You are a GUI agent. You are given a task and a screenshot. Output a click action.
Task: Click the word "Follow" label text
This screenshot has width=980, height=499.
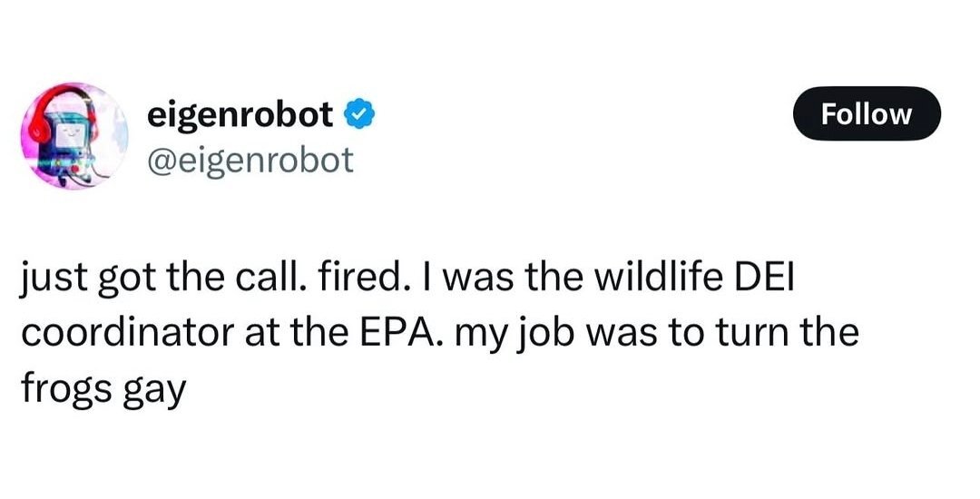click(867, 113)
